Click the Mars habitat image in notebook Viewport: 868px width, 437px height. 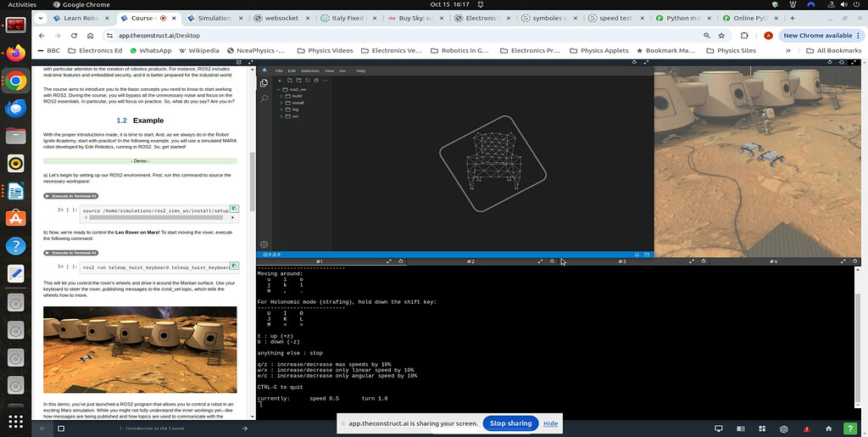click(140, 350)
